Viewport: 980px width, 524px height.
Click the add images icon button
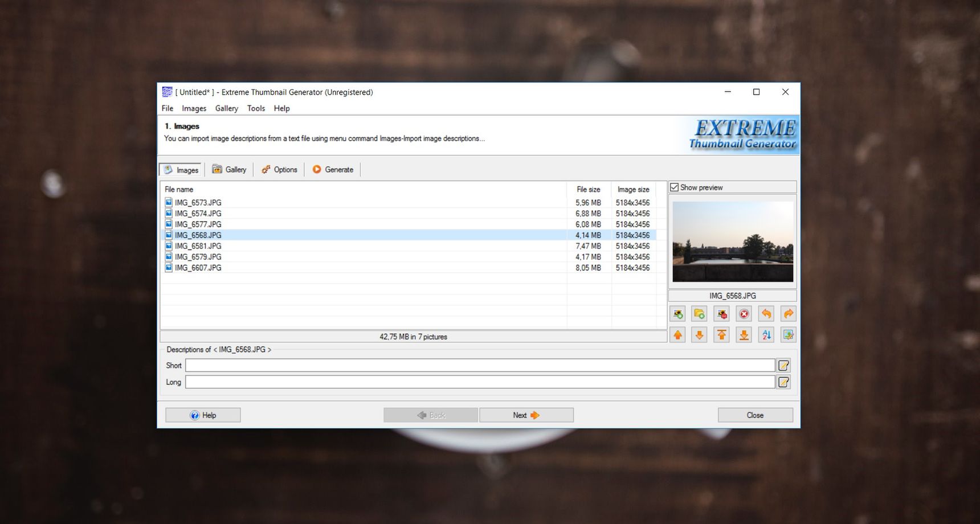[x=677, y=314]
